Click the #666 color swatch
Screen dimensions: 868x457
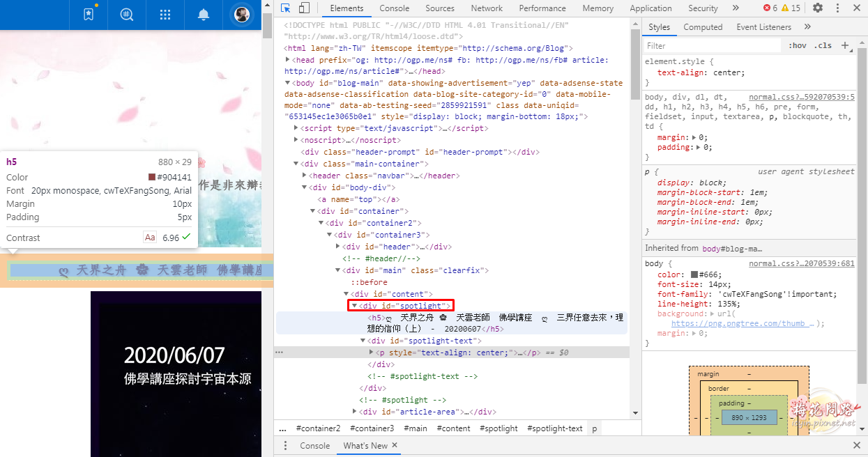[x=694, y=274]
